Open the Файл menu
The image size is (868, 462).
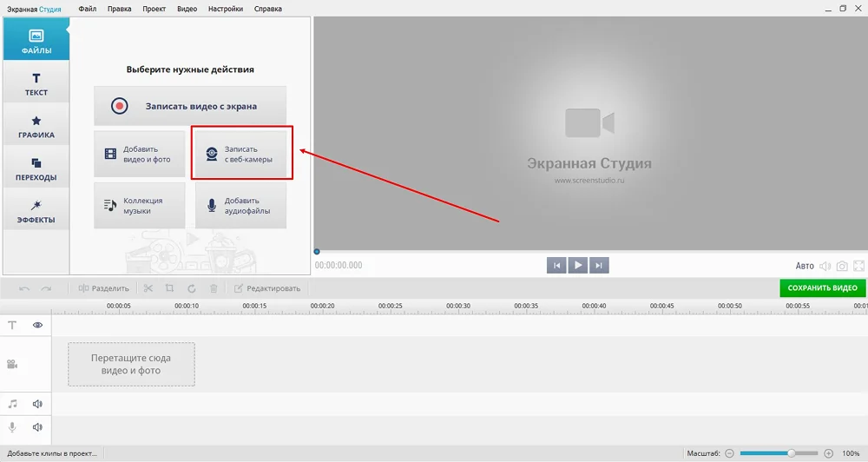87,9
